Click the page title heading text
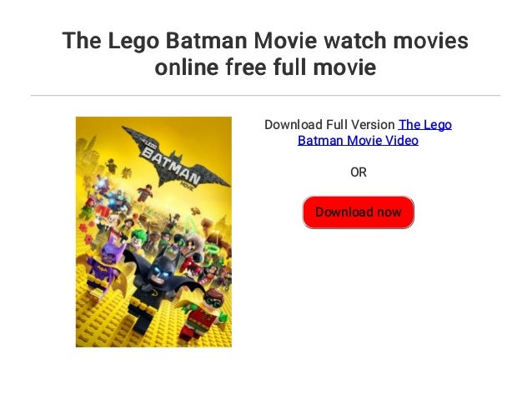The height and width of the screenshot is (399, 532). (x=265, y=53)
